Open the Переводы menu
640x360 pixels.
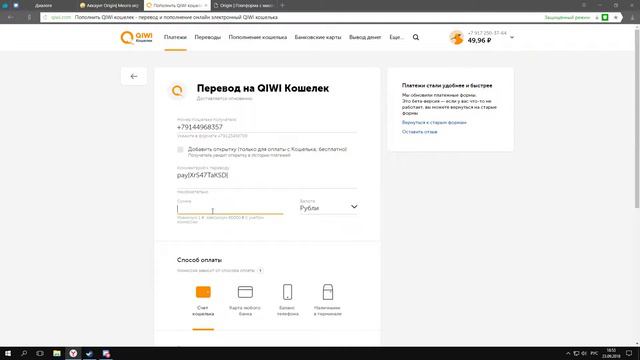207,37
